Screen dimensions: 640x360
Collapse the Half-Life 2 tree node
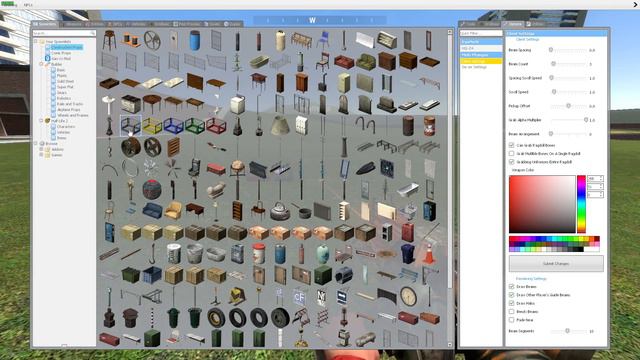coord(41,121)
